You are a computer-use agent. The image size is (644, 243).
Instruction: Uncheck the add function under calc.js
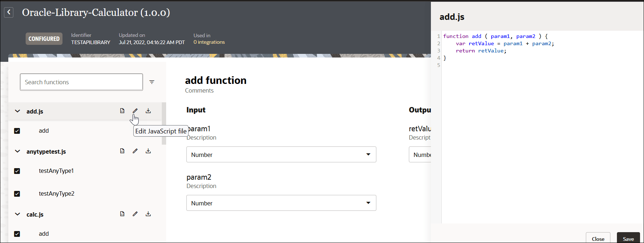17,234
